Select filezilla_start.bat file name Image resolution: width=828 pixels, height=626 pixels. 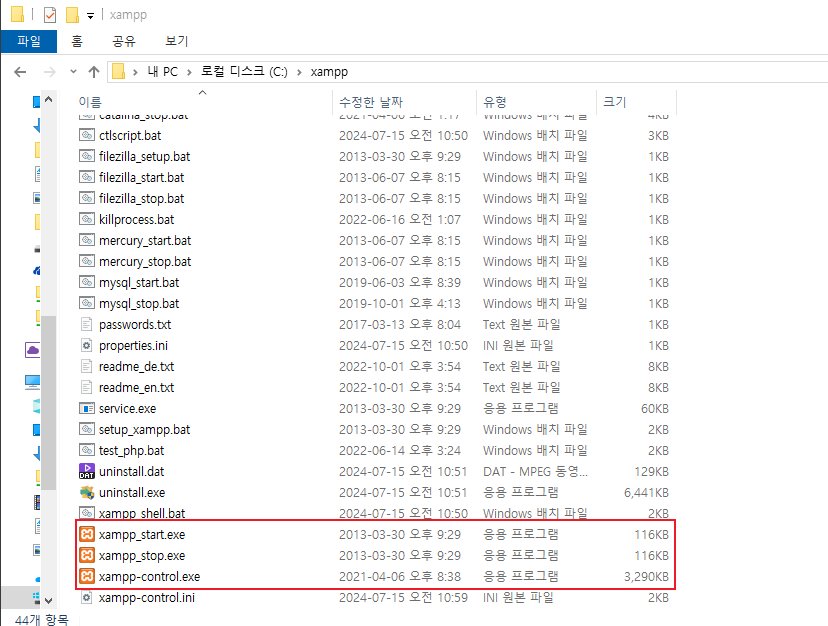click(142, 177)
